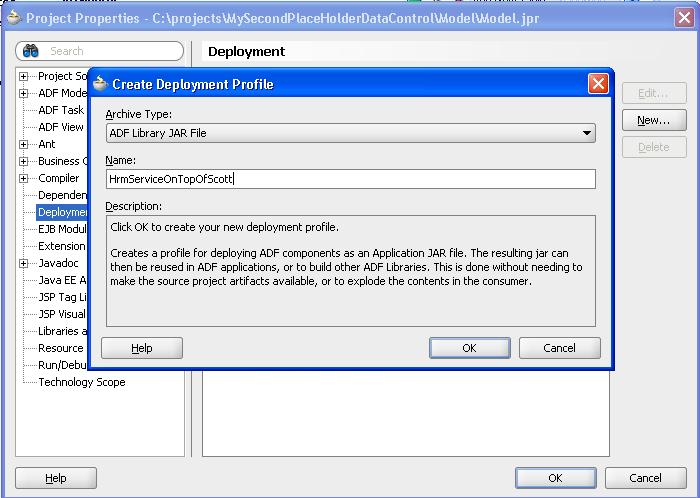Select the EJB Module tree item
The height and width of the screenshot is (498, 700).
click(62, 229)
